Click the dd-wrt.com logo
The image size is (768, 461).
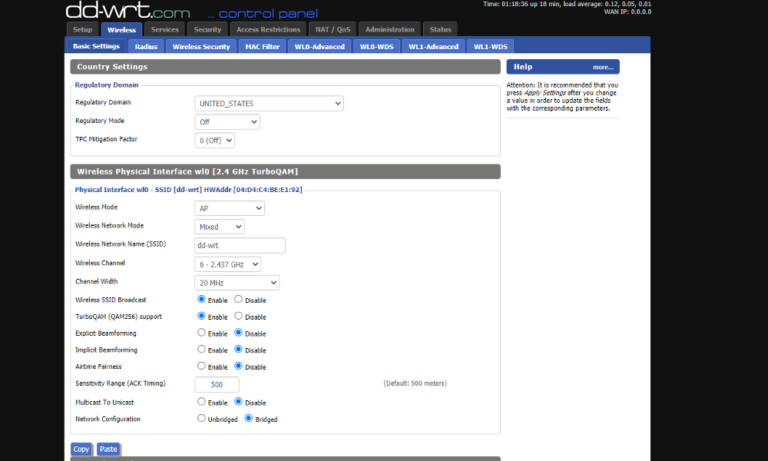point(127,11)
